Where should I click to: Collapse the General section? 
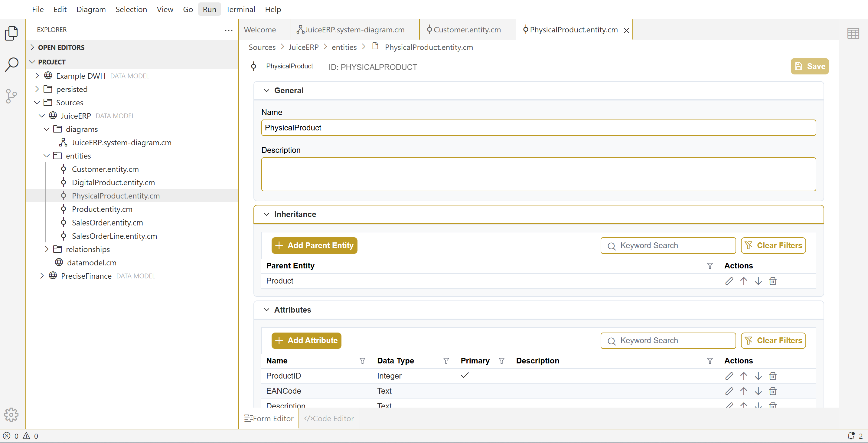click(266, 90)
